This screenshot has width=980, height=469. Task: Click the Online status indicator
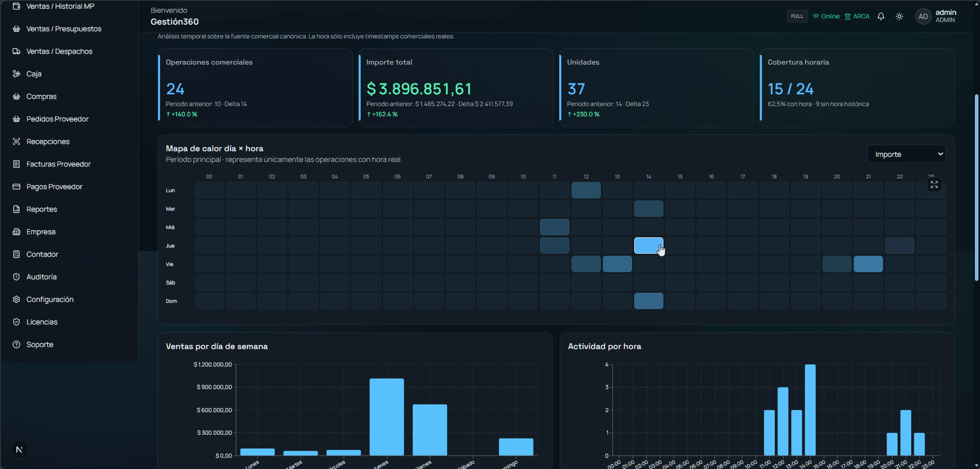pos(826,16)
